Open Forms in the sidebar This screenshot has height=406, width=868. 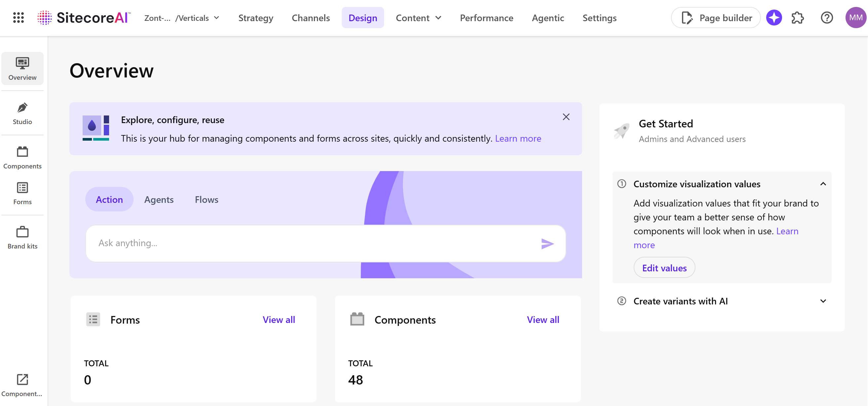22,193
